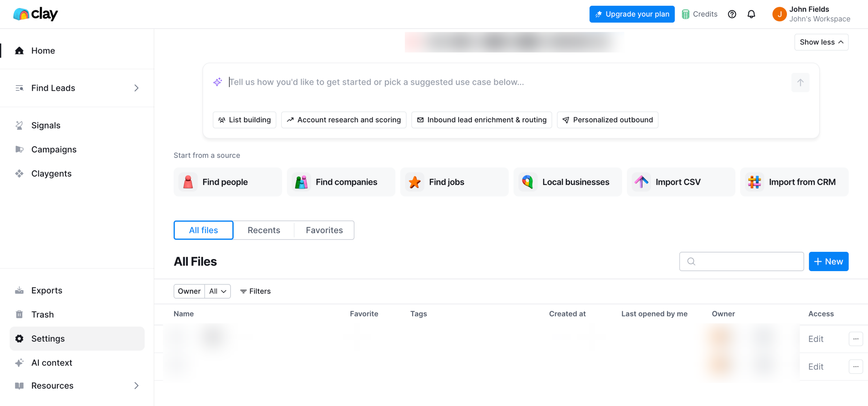
Task: Expand the Resources chevron
Action: [x=136, y=386]
